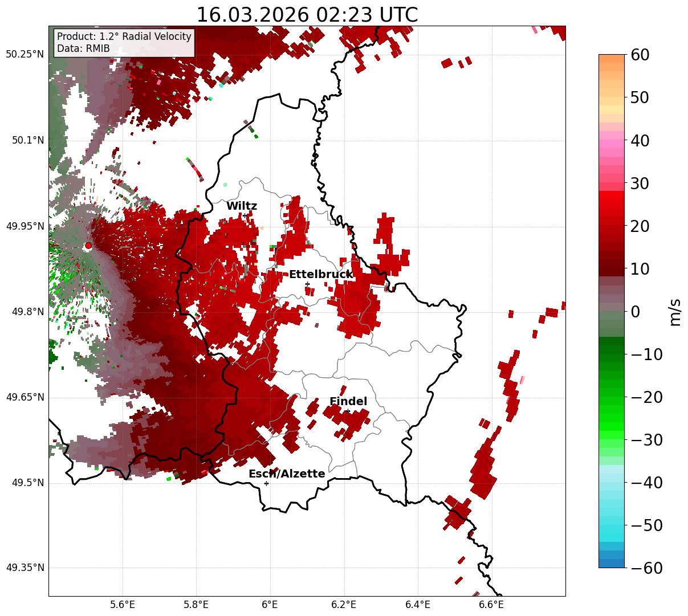Click the colorbar tick label 10
Image resolution: width=688 pixels, height=616 pixels.
[640, 269]
